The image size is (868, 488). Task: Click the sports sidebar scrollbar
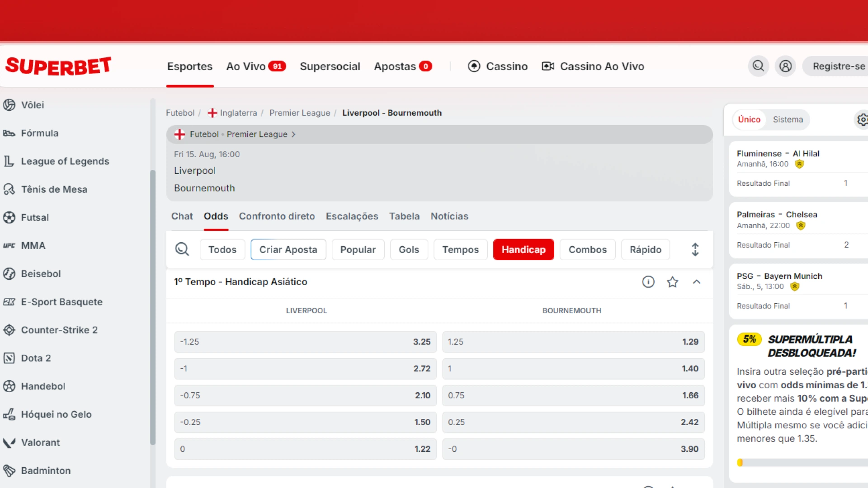153,307
